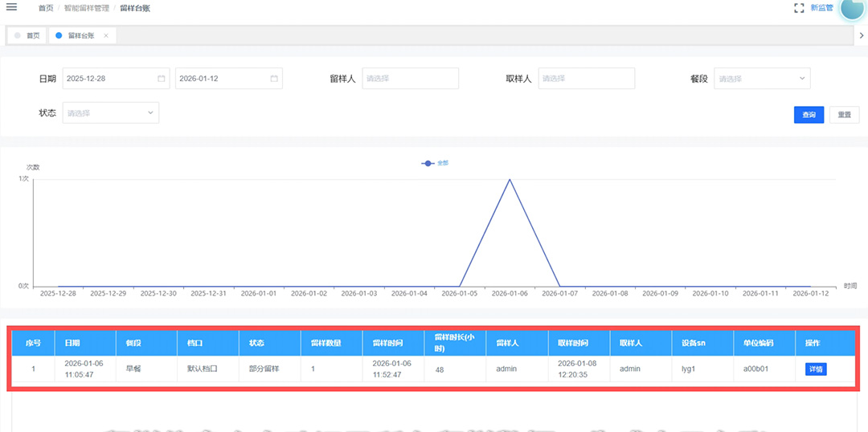Go to 首页 in breadcrumb
Viewport: 868px width, 432px height.
46,8
